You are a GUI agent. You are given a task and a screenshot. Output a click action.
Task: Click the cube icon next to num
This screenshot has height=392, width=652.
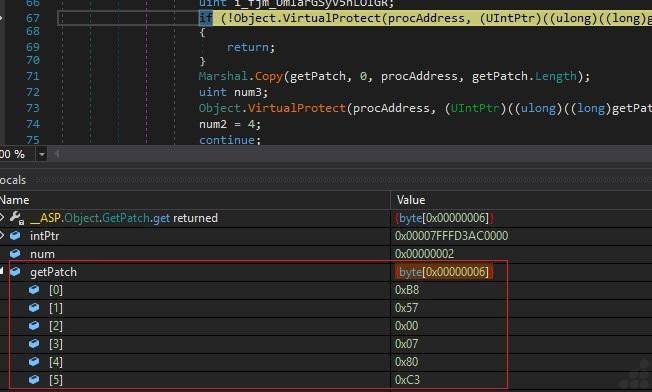(x=15, y=254)
